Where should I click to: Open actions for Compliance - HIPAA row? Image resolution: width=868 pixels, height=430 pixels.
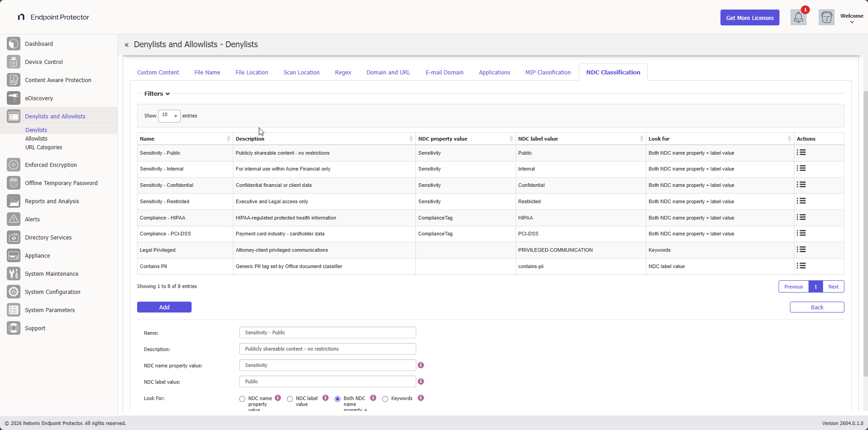pyautogui.click(x=801, y=217)
